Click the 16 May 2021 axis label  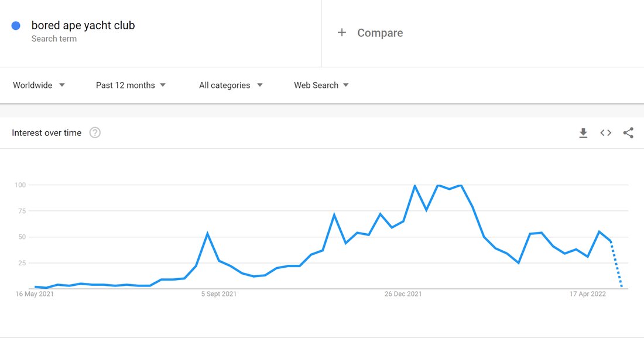(35, 294)
